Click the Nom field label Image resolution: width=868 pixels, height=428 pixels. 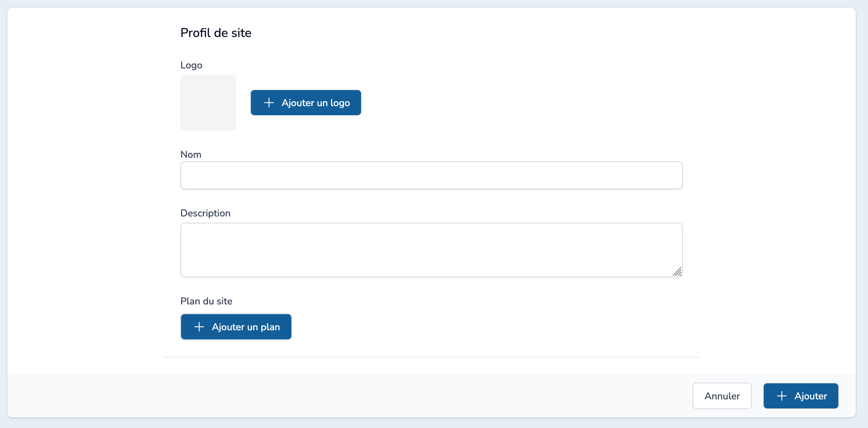[x=191, y=154]
